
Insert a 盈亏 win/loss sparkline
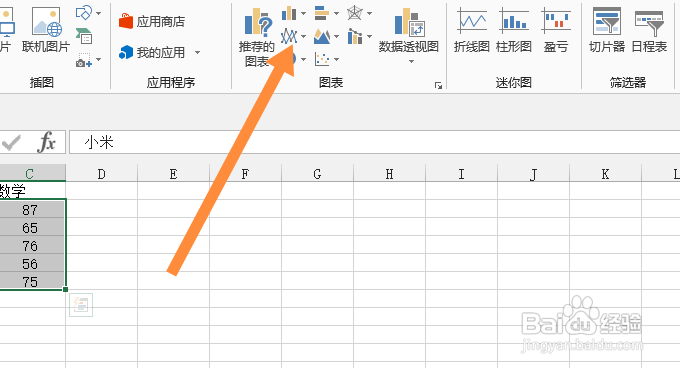[x=556, y=30]
